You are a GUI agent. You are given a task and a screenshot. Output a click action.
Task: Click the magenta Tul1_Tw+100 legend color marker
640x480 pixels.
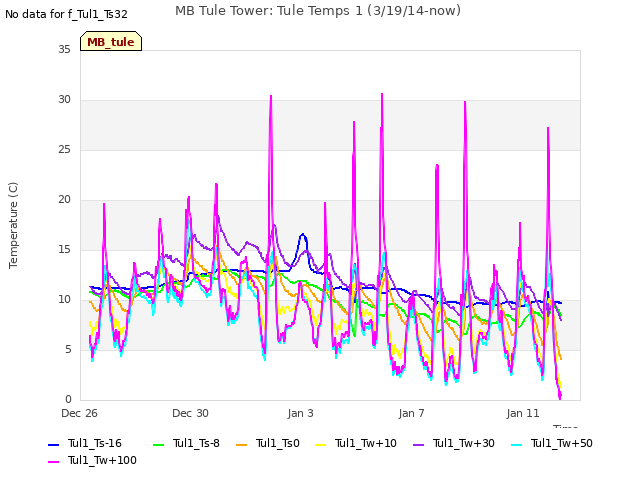(53, 462)
